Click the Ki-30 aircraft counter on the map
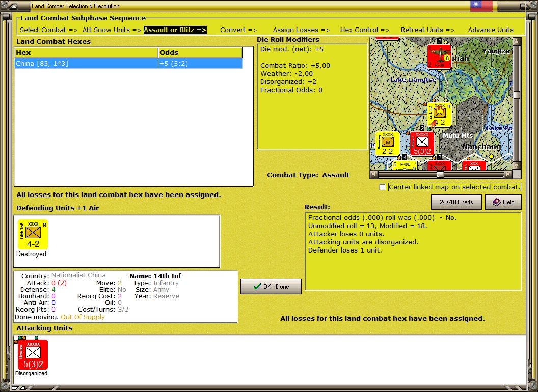 pyautogui.click(x=440, y=57)
